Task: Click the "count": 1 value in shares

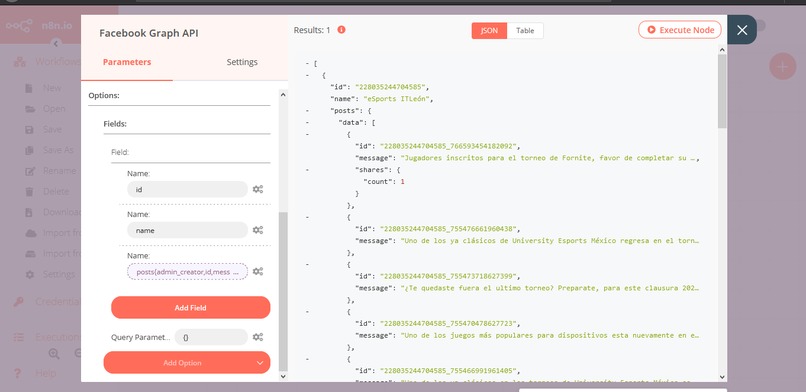Action: tap(402, 181)
